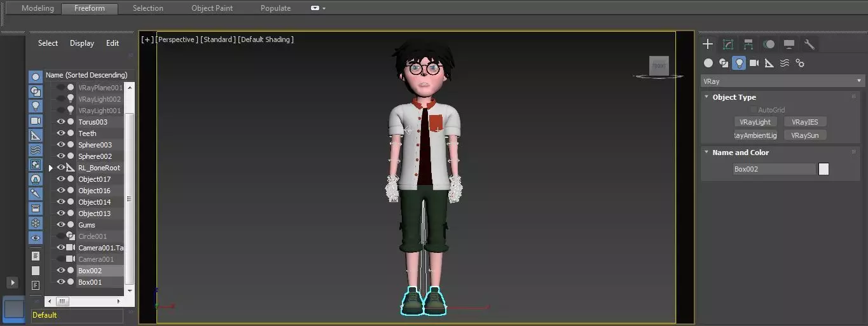Open the Utilities wrench tab
868x326 pixels.
point(809,44)
